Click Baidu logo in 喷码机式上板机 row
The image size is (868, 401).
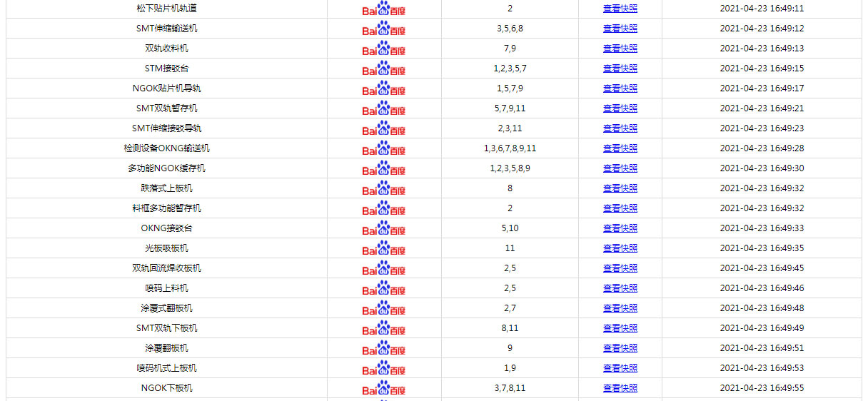[x=384, y=369]
